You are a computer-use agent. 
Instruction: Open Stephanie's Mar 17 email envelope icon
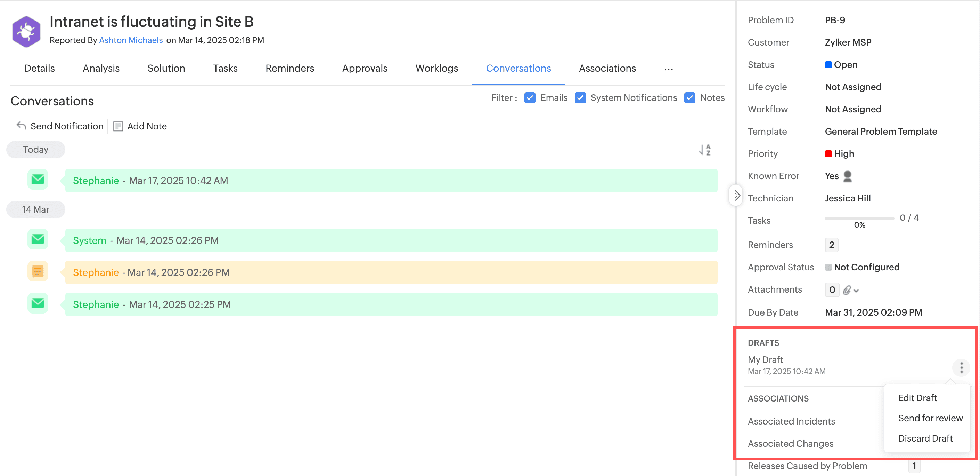click(38, 179)
